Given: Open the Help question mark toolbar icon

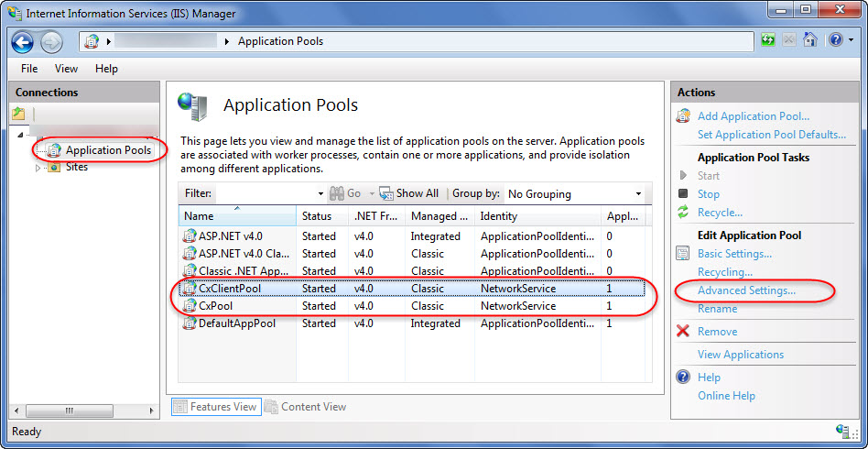Looking at the screenshot, I should click(x=835, y=40).
